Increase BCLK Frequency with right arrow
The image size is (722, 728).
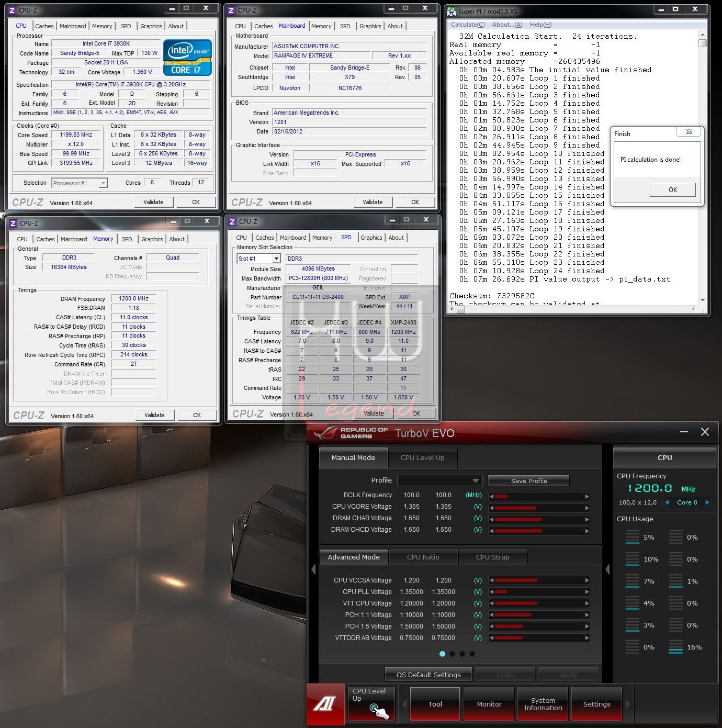587,496
